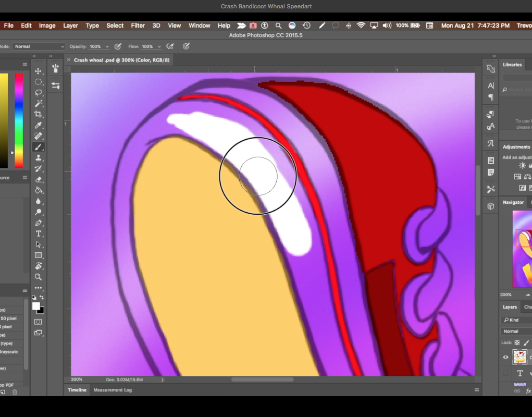Expand status bar info arrow
The image size is (532, 417).
coord(162,379)
